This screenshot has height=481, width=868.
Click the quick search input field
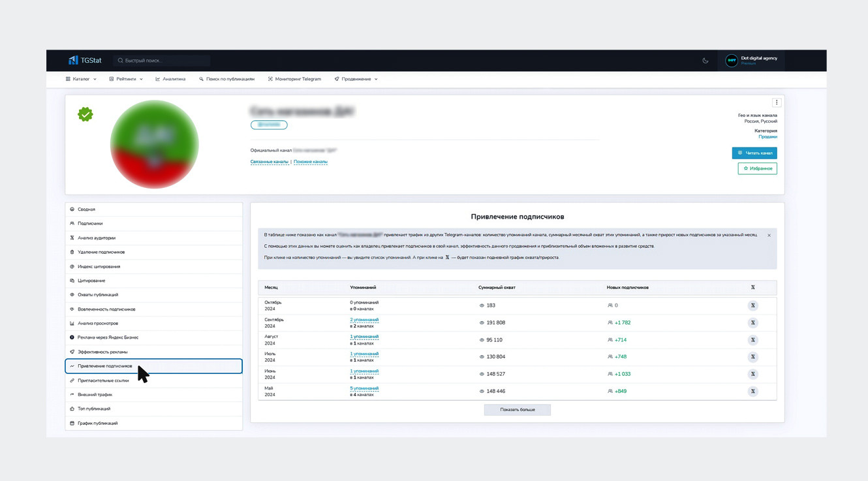(x=163, y=61)
